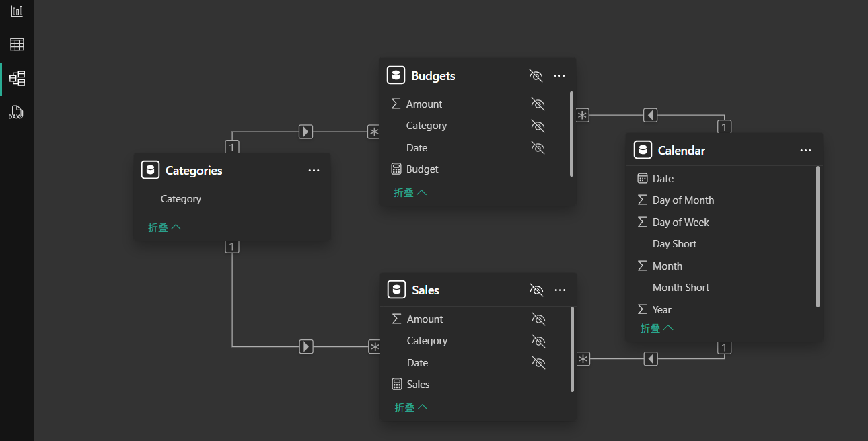Click sigma icon beside Budgets Amount
The width and height of the screenshot is (868, 441).
click(396, 104)
